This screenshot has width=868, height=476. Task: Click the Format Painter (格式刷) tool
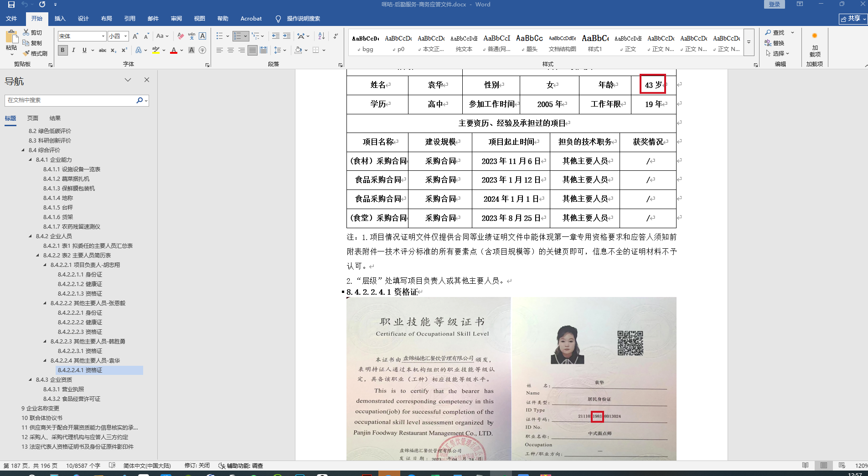[x=36, y=53]
